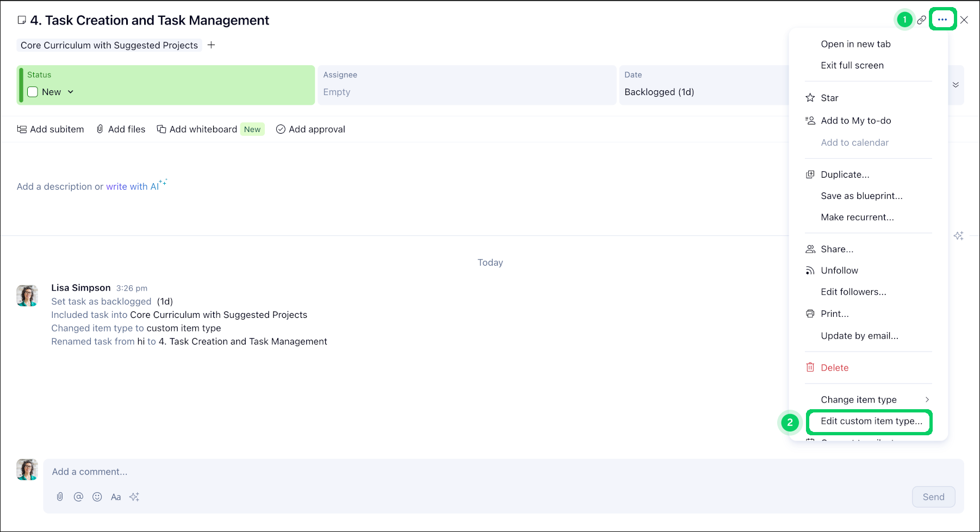Add a subitem to the task
The width and height of the screenshot is (980, 532).
51,129
